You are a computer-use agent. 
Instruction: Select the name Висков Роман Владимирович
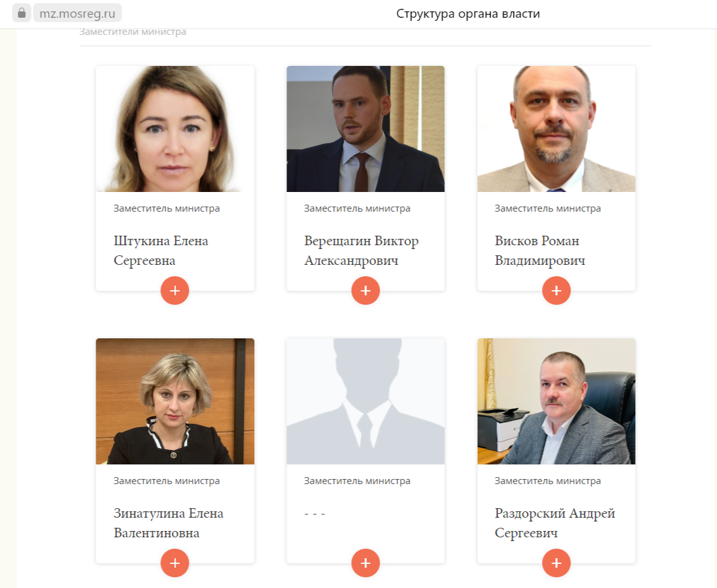coord(540,250)
